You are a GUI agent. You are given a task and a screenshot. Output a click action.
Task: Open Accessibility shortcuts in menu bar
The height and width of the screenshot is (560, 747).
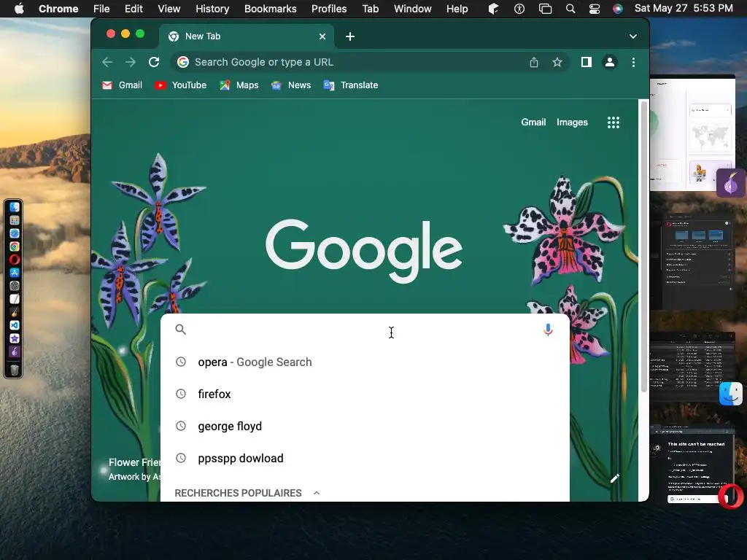coord(519,9)
